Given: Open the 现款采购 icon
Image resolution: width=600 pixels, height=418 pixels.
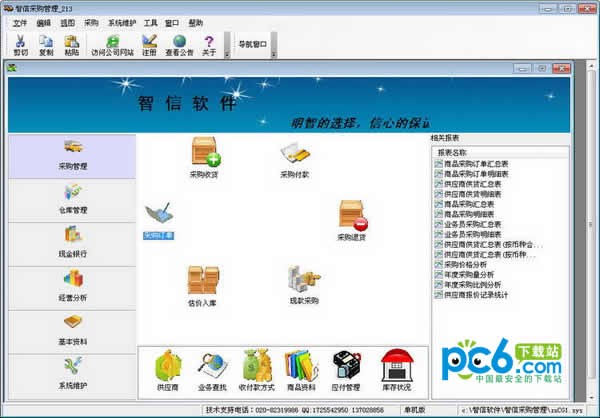Looking at the screenshot, I should (304, 285).
